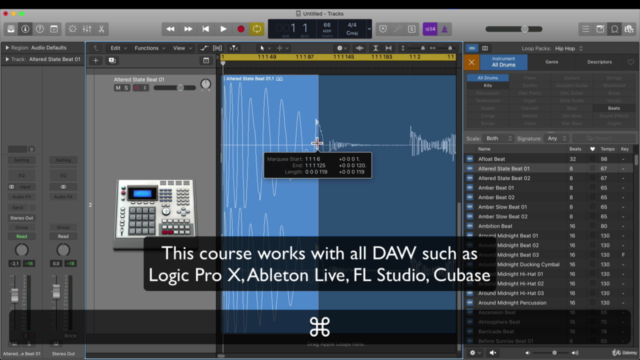Open the Browsers media icon
The height and width of the screenshot is (360, 640).
tap(629, 29)
